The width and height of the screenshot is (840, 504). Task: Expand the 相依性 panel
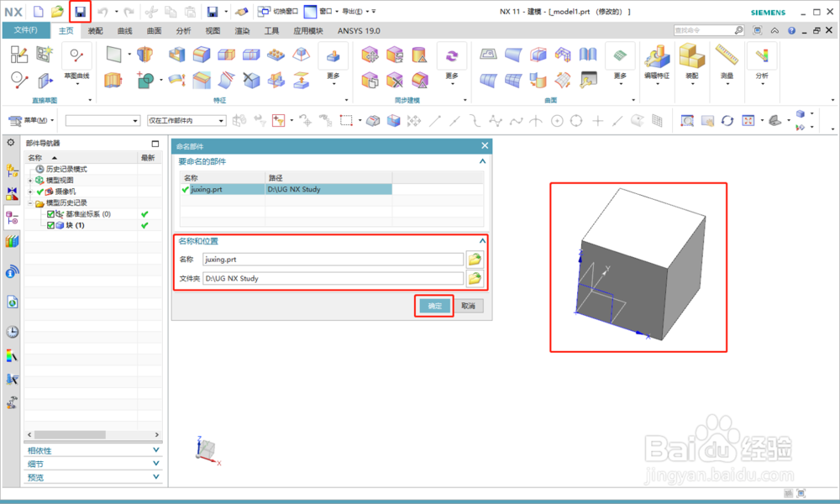pos(93,450)
